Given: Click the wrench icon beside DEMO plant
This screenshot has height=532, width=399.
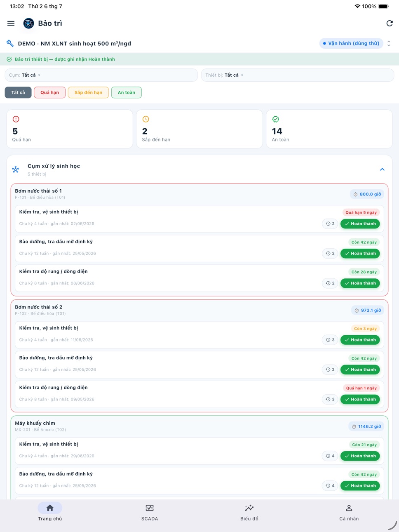Looking at the screenshot, I should pos(10,43).
